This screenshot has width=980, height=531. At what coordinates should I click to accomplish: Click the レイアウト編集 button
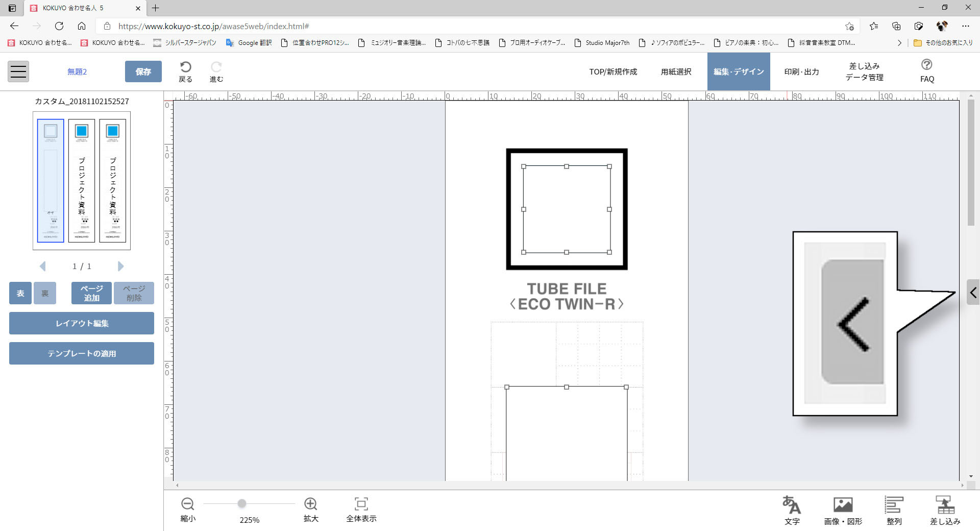[82, 323]
